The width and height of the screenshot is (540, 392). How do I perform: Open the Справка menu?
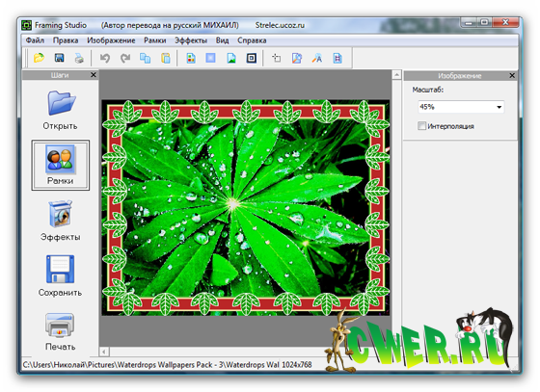pyautogui.click(x=252, y=40)
